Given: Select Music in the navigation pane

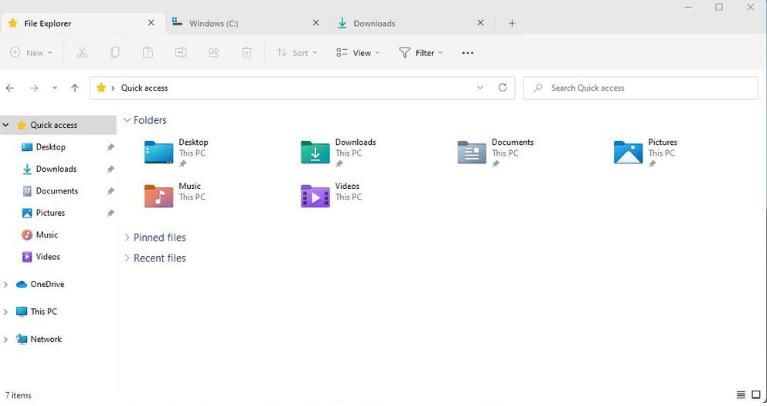Looking at the screenshot, I should [x=47, y=235].
